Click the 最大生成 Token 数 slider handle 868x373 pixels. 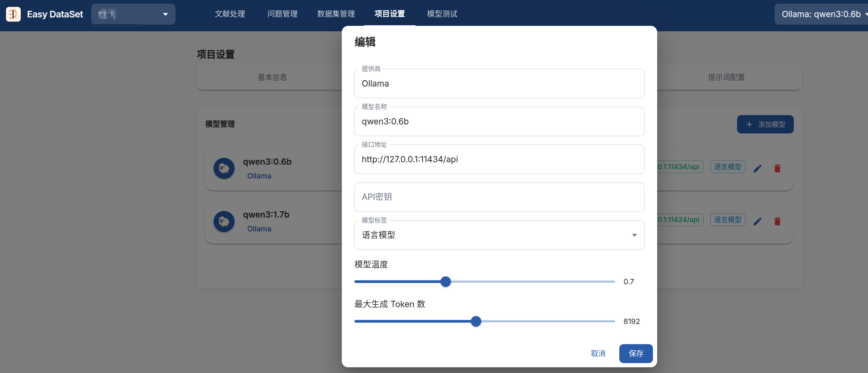(x=475, y=321)
